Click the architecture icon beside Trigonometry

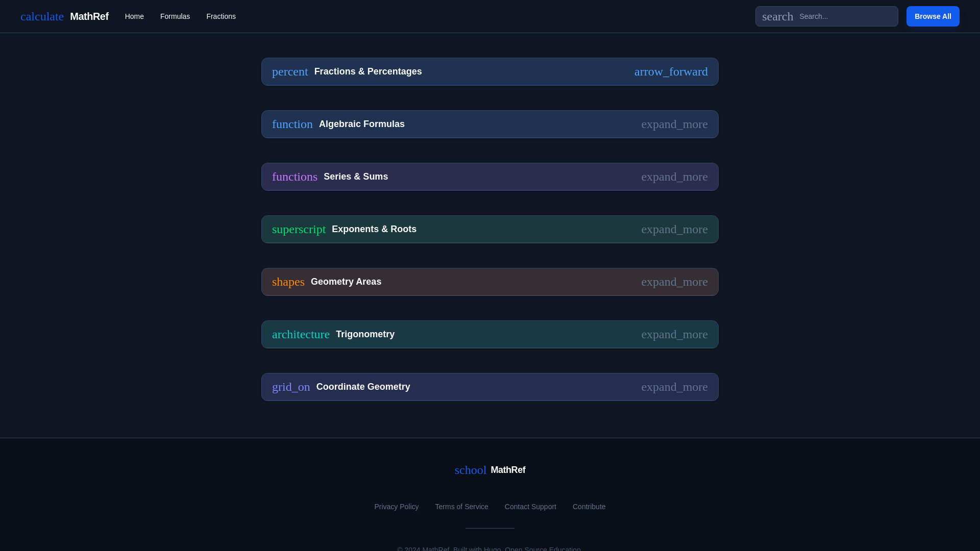tap(301, 334)
